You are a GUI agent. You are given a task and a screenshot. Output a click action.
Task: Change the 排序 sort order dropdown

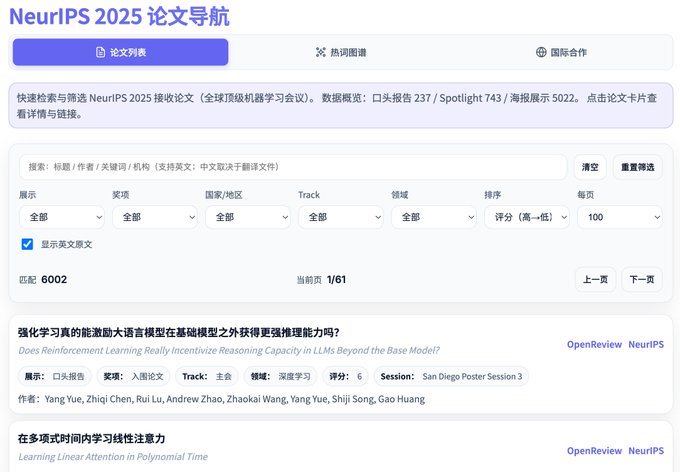click(526, 217)
